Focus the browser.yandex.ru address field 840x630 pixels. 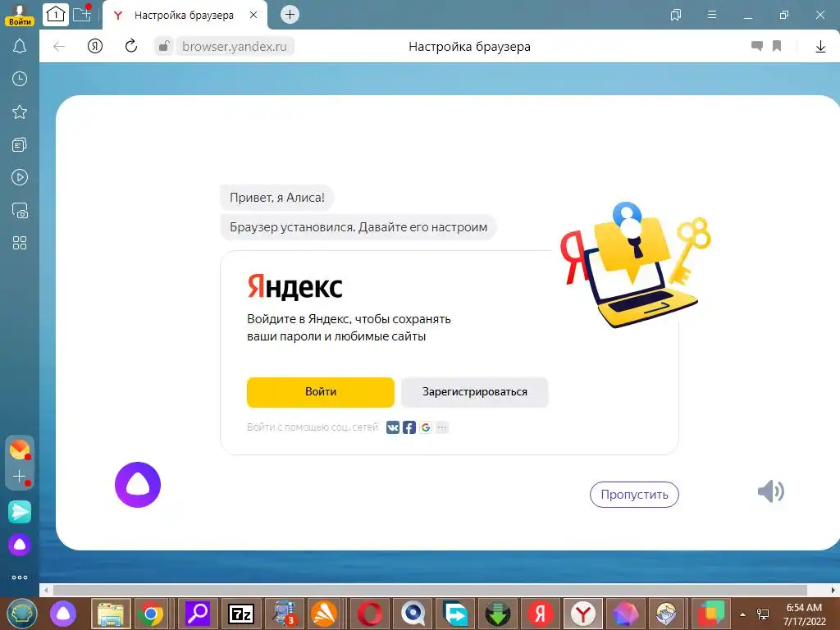click(235, 47)
